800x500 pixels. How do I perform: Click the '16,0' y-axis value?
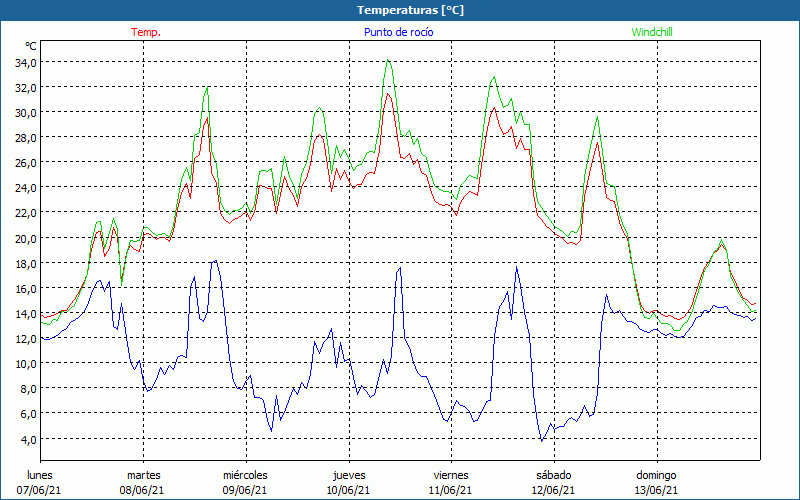click(26, 288)
